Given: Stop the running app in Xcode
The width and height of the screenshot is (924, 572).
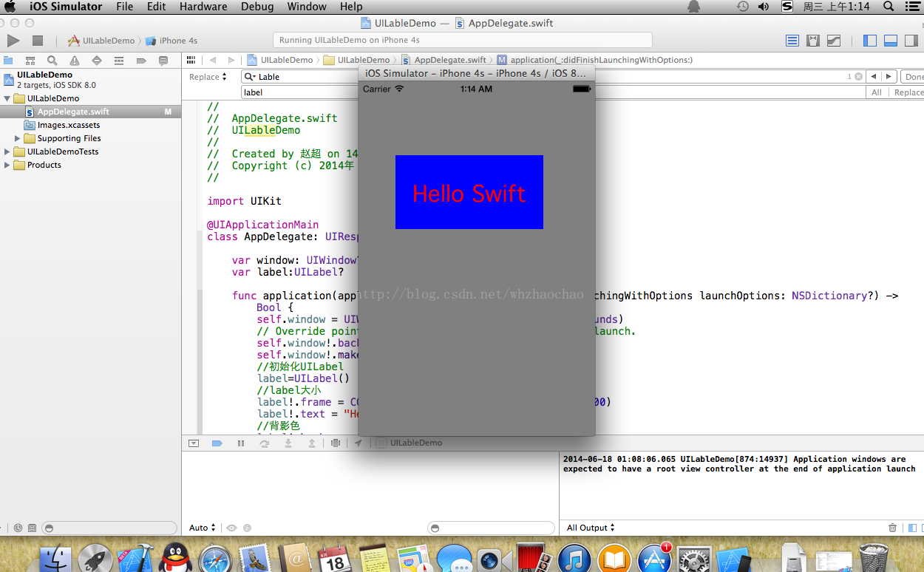Looking at the screenshot, I should coord(38,41).
